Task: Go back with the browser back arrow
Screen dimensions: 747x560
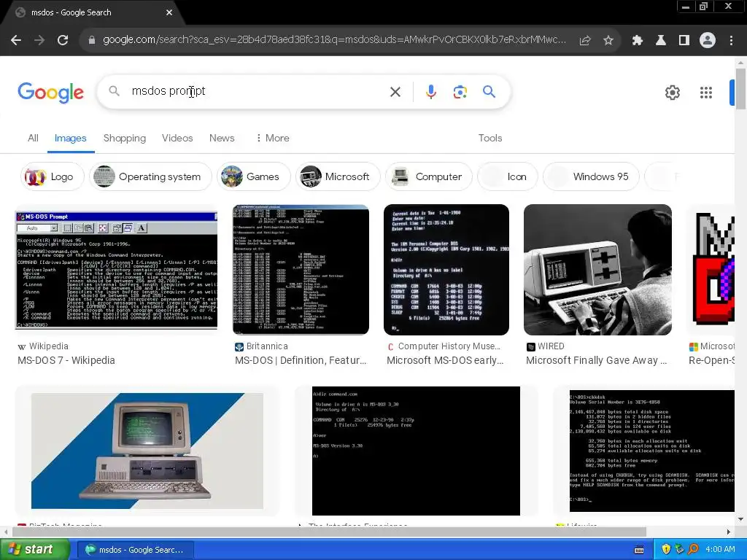Action: pyautogui.click(x=16, y=41)
